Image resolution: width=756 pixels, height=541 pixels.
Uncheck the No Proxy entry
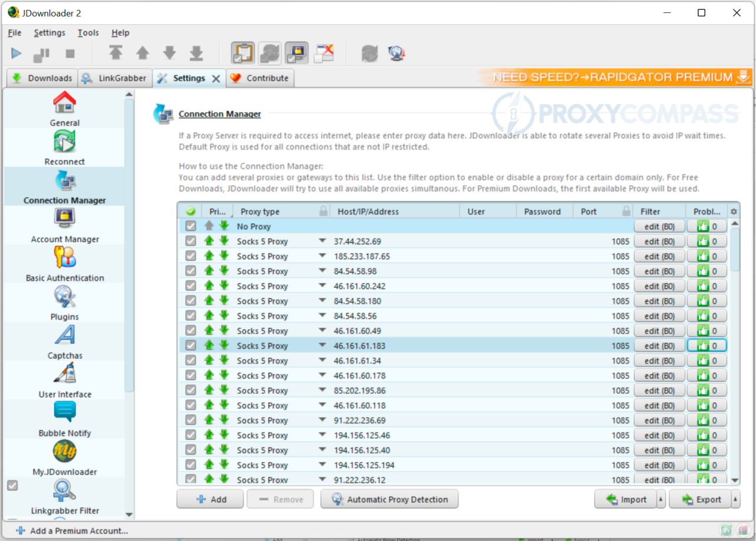(x=190, y=226)
